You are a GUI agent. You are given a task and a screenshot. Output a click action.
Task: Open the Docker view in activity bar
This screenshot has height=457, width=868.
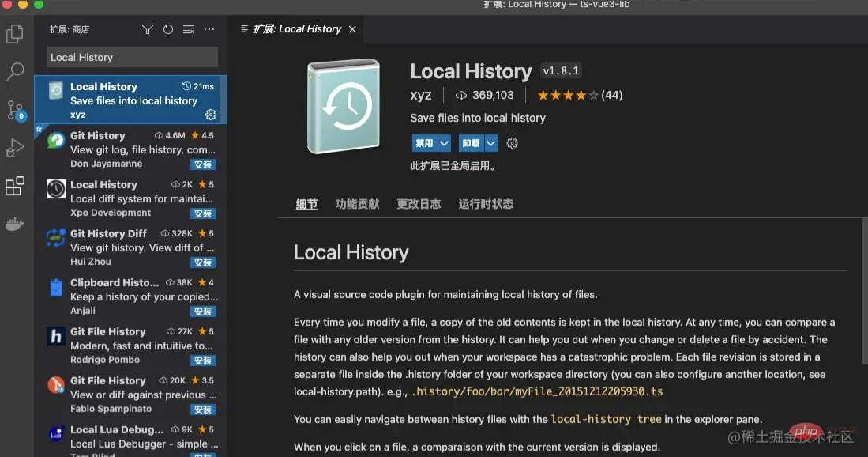[15, 225]
